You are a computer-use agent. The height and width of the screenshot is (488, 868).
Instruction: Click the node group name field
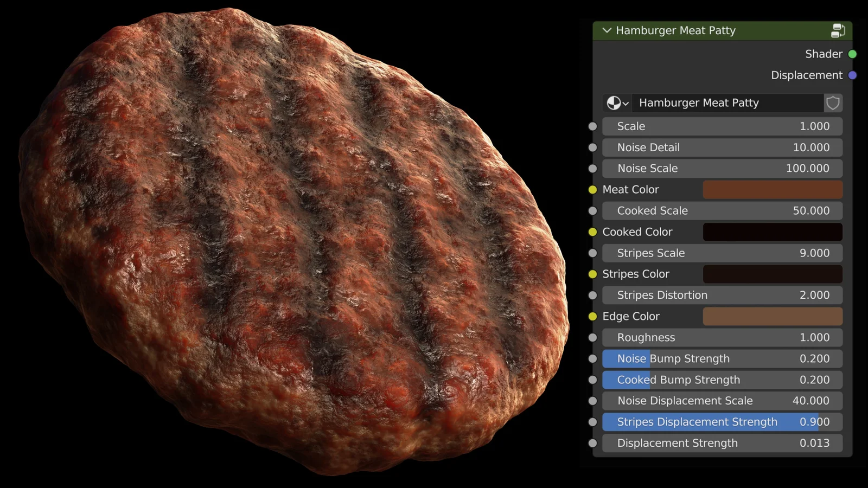click(x=727, y=103)
